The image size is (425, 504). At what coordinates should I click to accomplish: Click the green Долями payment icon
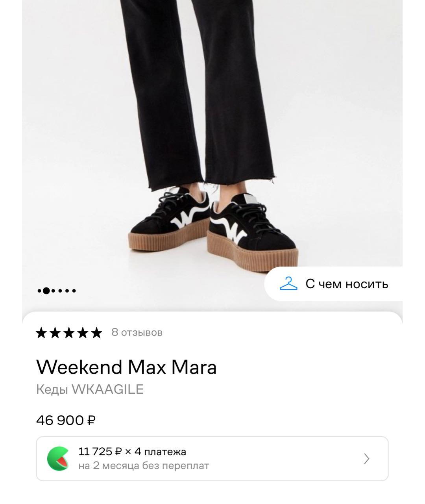point(58,458)
